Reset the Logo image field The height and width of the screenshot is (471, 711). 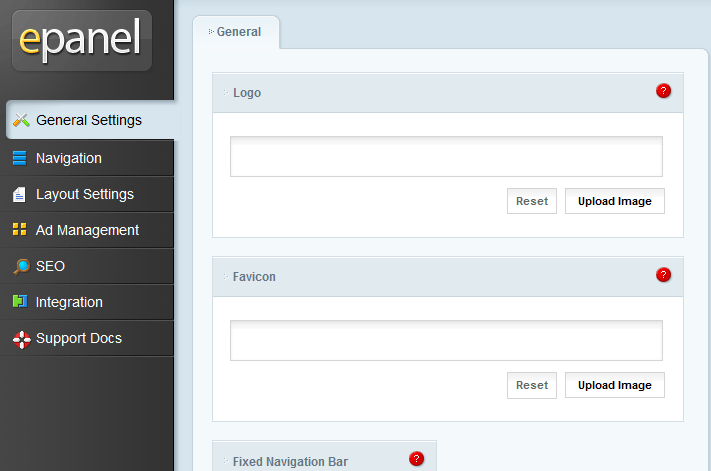pos(532,201)
